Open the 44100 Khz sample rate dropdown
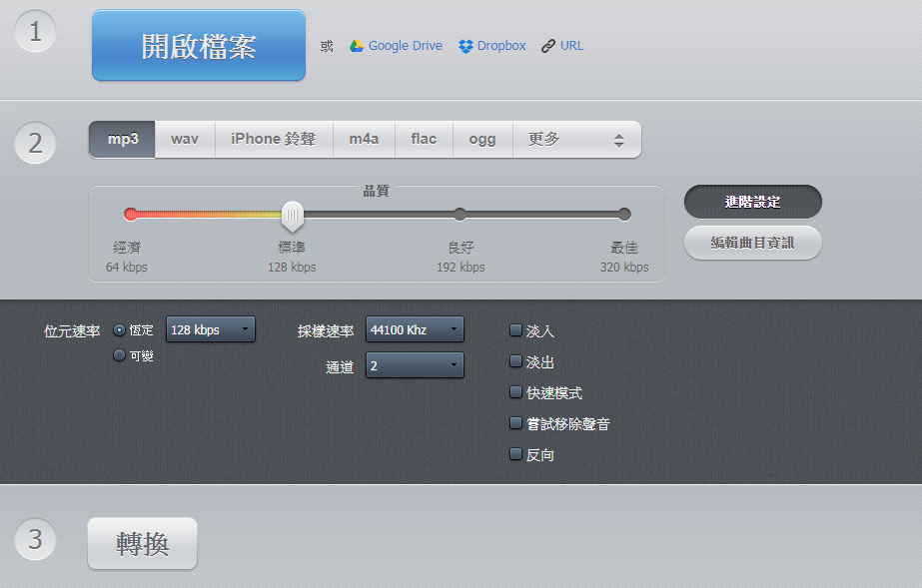922x588 pixels. coord(415,329)
